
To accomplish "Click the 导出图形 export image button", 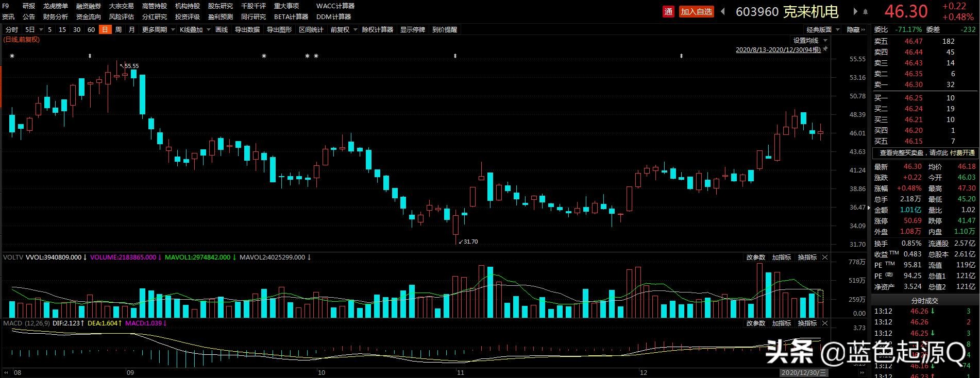I will (279, 30).
